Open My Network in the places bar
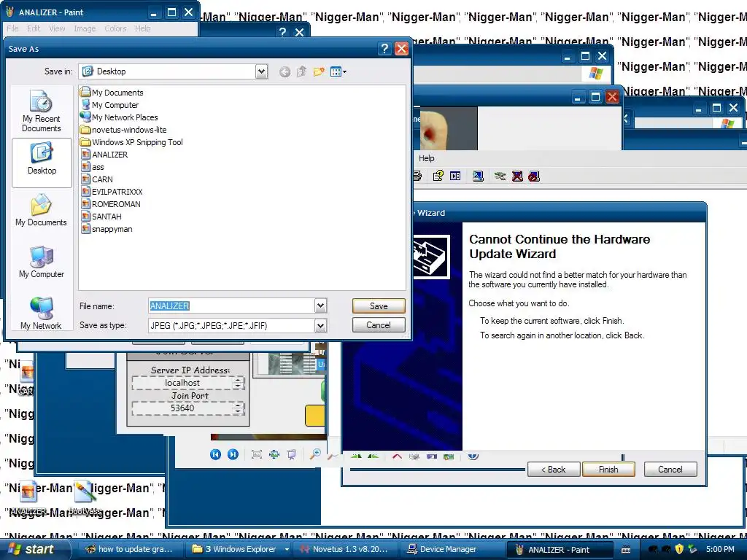Image resolution: width=747 pixels, height=560 pixels. [x=42, y=313]
